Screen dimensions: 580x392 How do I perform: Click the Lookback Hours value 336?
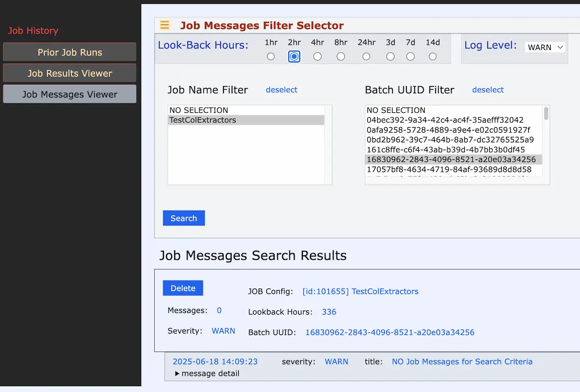point(329,312)
